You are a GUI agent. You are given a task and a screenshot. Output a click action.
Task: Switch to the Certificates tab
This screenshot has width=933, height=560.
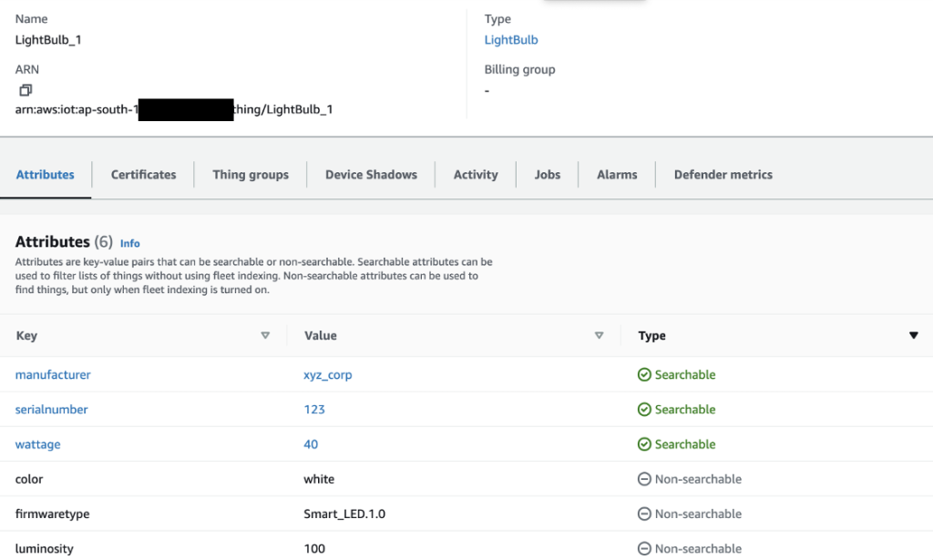(x=142, y=174)
